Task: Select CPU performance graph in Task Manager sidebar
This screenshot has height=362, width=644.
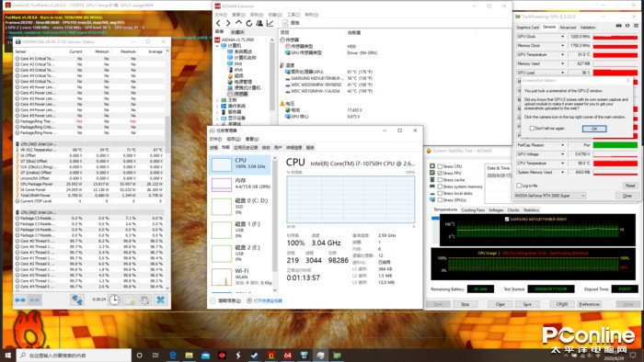Action: click(x=241, y=164)
